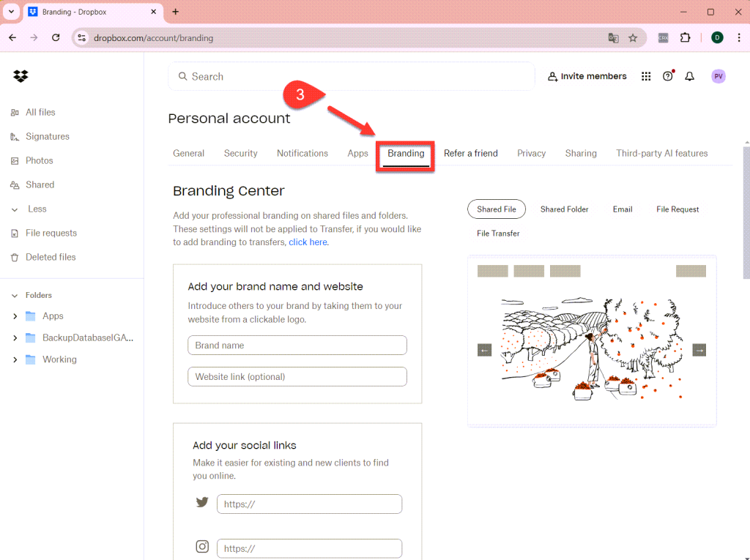Image resolution: width=750 pixels, height=560 pixels.
Task: Show next preview with right arrow
Action: point(699,350)
